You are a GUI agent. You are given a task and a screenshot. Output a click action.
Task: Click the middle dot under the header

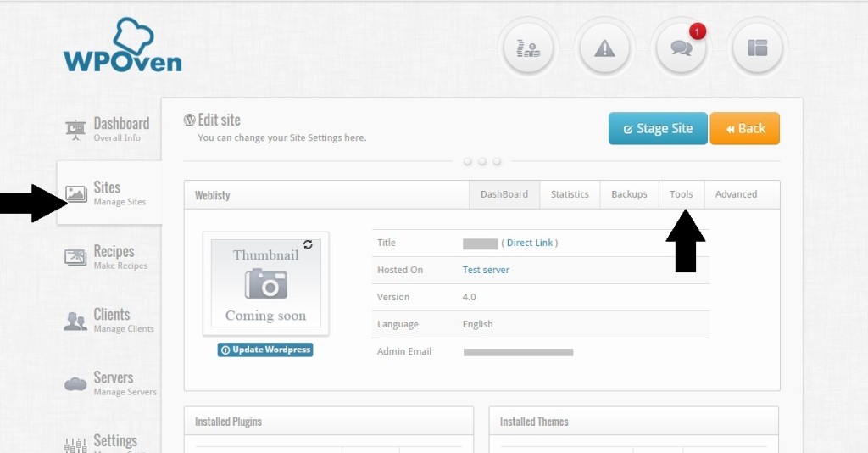click(482, 161)
